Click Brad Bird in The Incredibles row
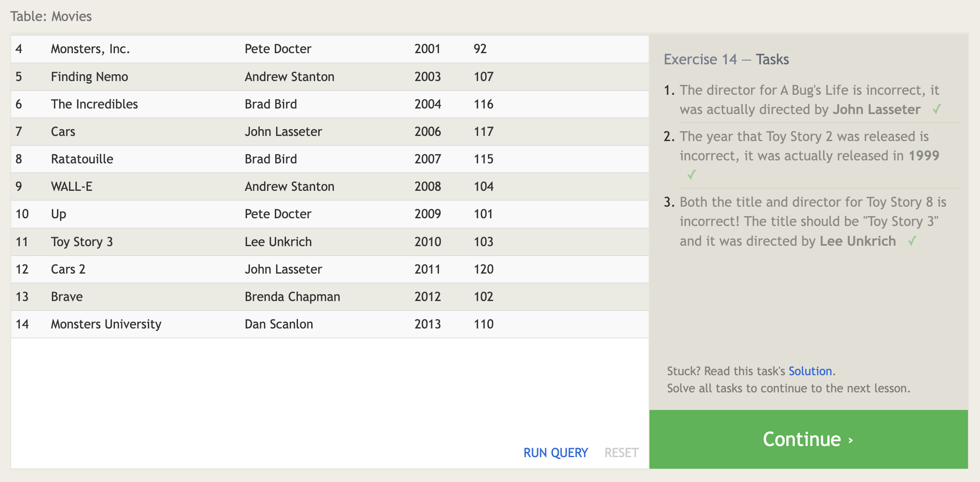The width and height of the screenshot is (980, 482). [x=271, y=104]
